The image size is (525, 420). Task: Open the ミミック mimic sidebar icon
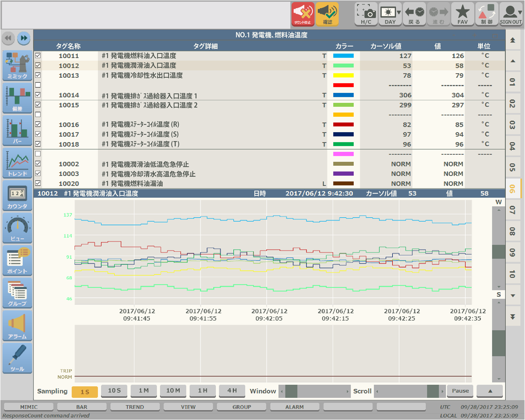tap(17, 65)
